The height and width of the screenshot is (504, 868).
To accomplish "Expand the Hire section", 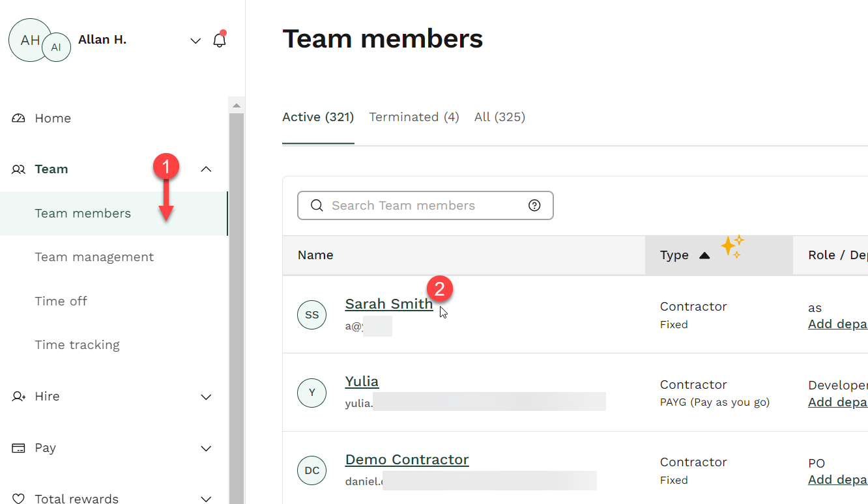I will click(x=206, y=396).
